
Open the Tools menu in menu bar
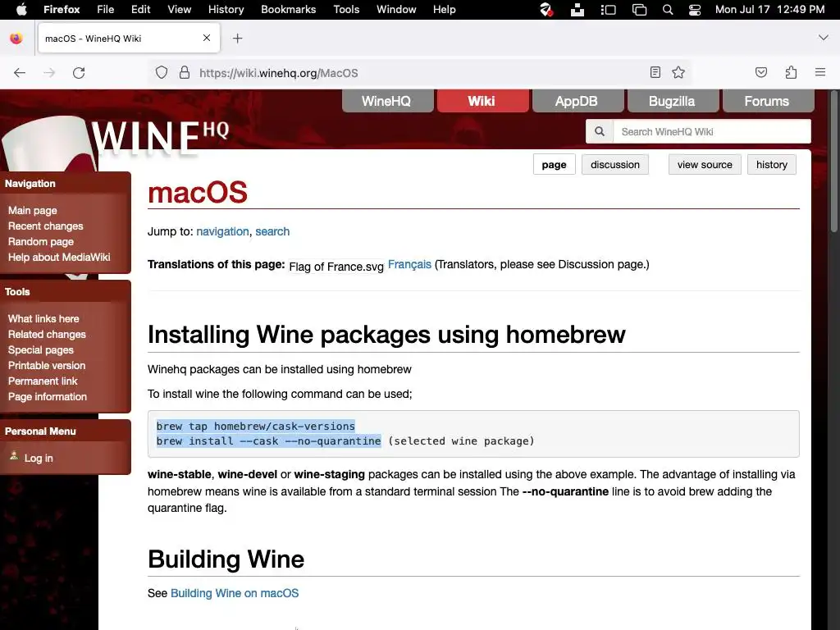point(346,9)
